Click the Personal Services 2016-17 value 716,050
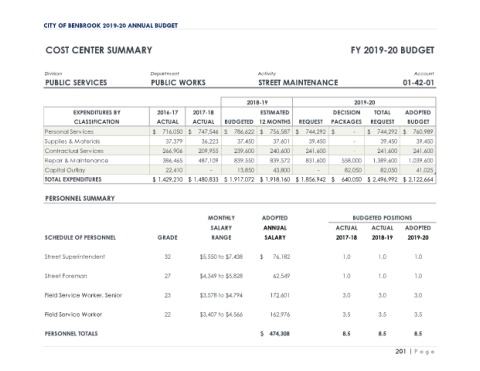Viewport: 480px width, 371px height. [x=172, y=132]
